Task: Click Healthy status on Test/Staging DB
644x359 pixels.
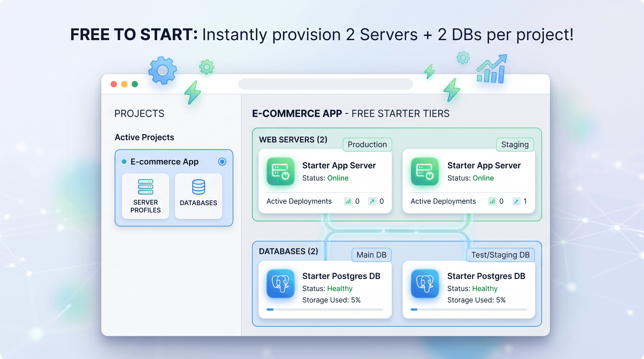Action: click(485, 289)
